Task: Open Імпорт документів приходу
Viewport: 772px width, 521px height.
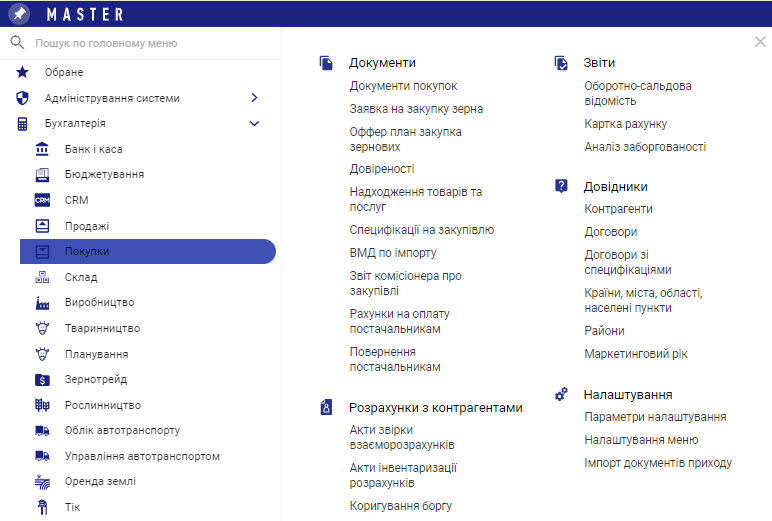Action: coord(658,463)
